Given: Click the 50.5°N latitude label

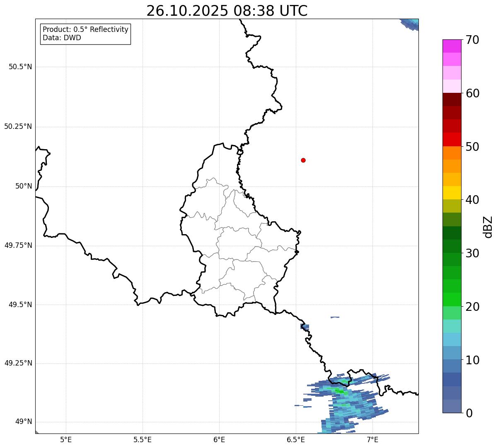Looking at the screenshot, I should 20,67.
